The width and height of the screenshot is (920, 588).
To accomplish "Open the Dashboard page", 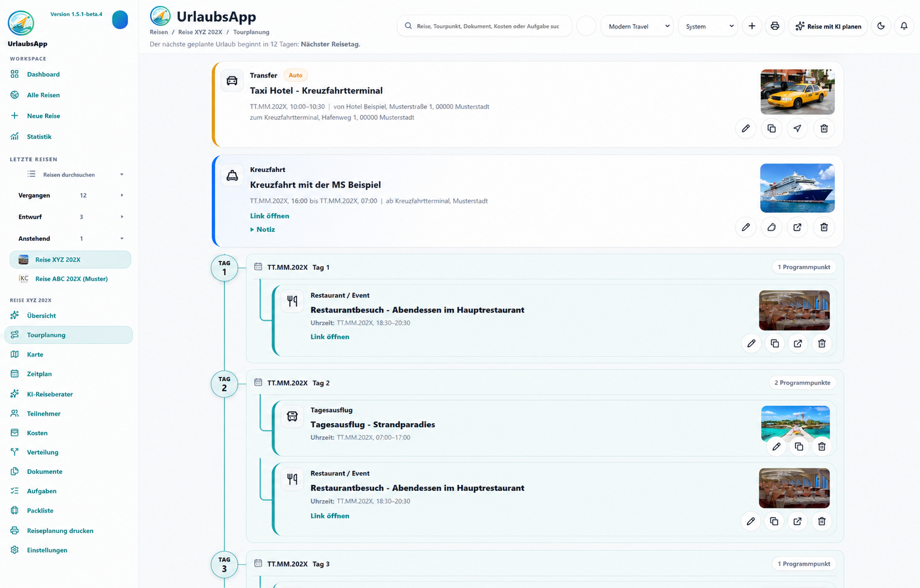I will [x=43, y=74].
